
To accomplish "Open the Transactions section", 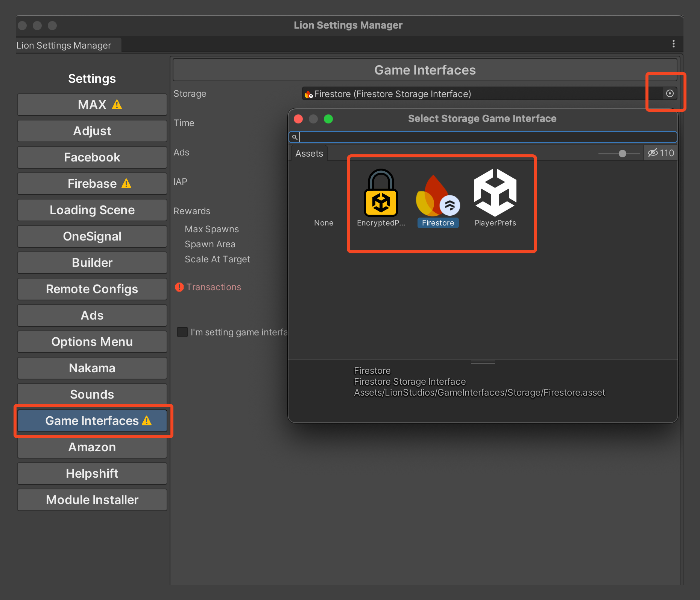I will (213, 287).
